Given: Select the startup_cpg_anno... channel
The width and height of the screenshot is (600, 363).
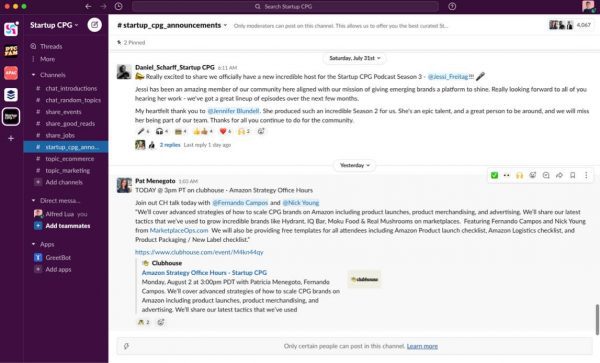Looking at the screenshot, I should click(66, 147).
